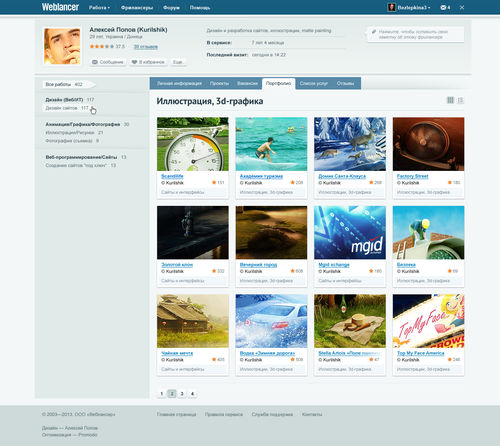Image resolution: width=500 pixels, height=446 pixels.
Task: Switch to the Личная информация tab
Action: click(179, 83)
